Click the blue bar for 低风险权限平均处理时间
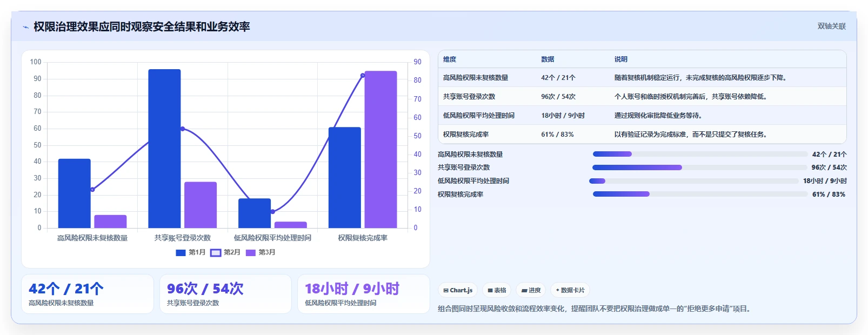 [255, 213]
